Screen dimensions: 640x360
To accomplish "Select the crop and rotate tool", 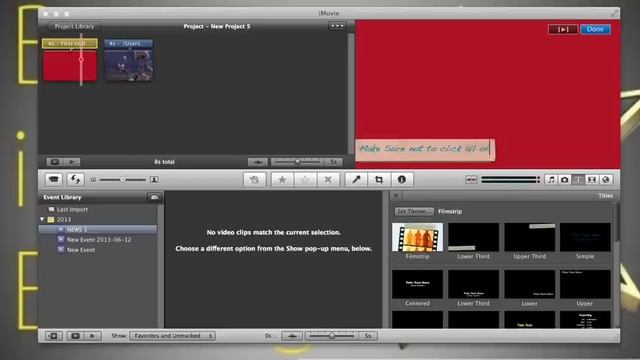I will pos(379,180).
